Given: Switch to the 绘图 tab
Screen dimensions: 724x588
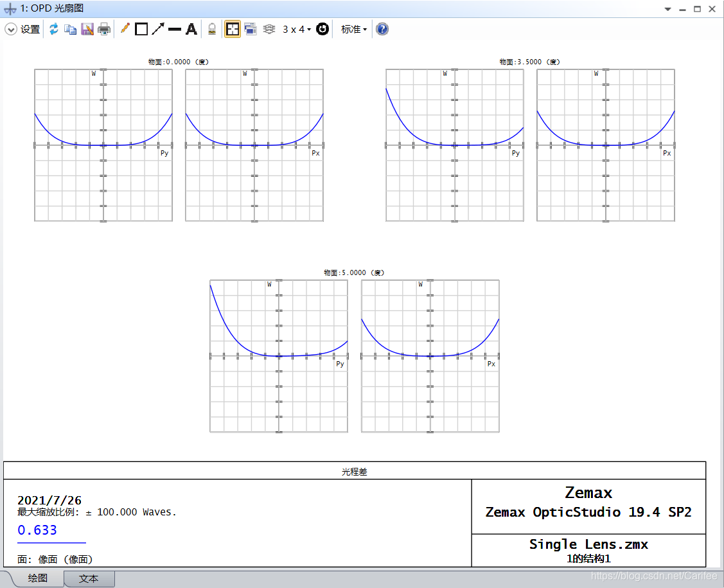Looking at the screenshot, I should point(38,578).
